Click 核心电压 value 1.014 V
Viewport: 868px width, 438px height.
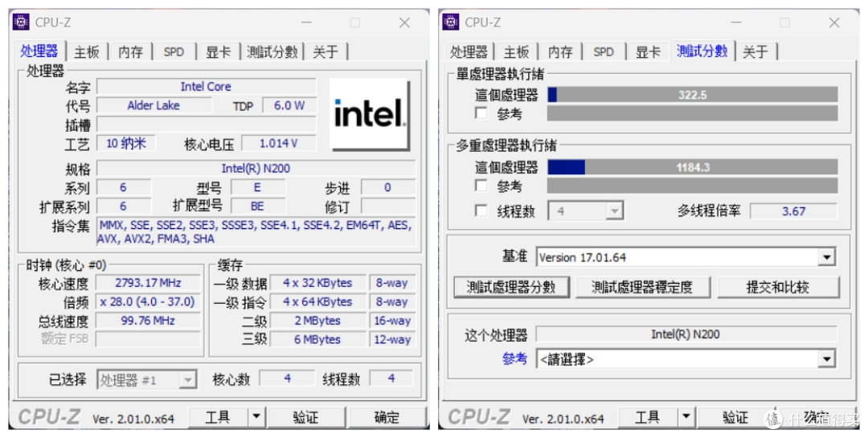coord(278,143)
